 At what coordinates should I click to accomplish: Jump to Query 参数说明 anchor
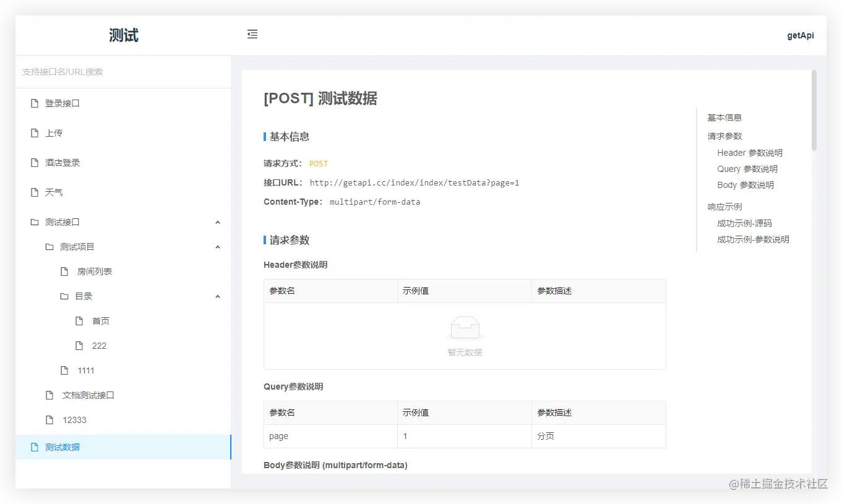[x=747, y=169]
